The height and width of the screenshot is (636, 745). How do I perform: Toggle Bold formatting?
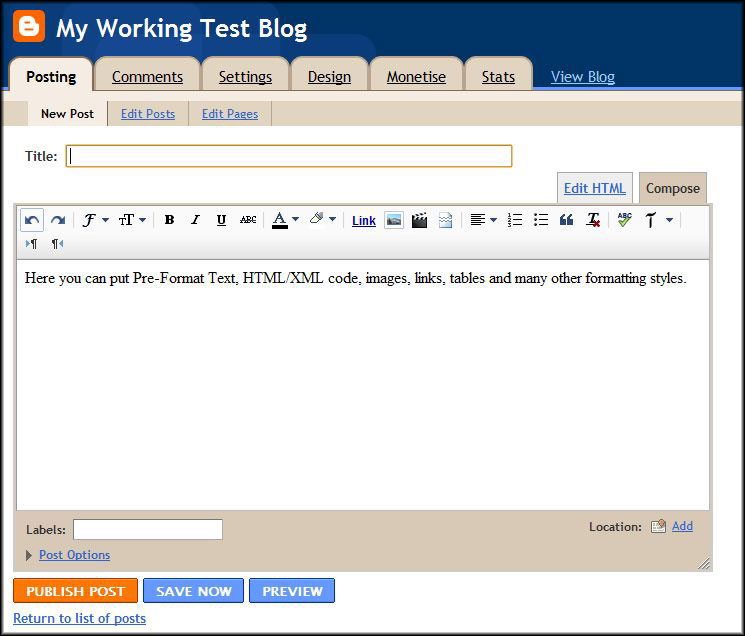[169, 220]
